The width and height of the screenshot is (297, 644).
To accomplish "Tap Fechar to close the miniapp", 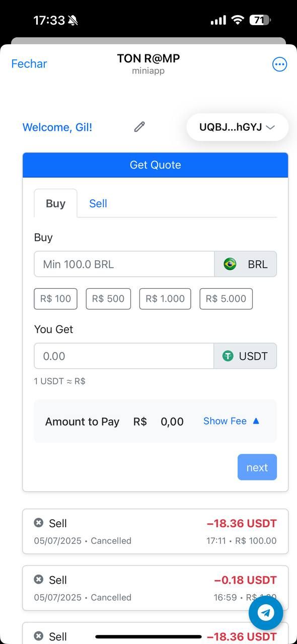I will 29,64.
